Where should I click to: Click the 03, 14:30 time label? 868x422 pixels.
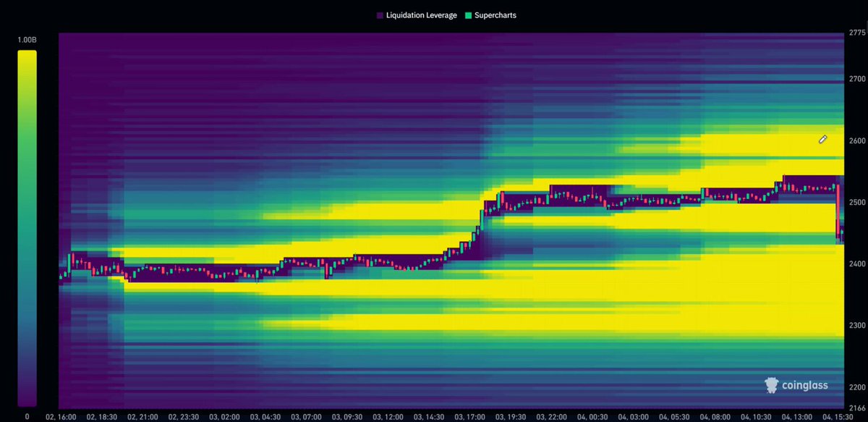(428, 417)
